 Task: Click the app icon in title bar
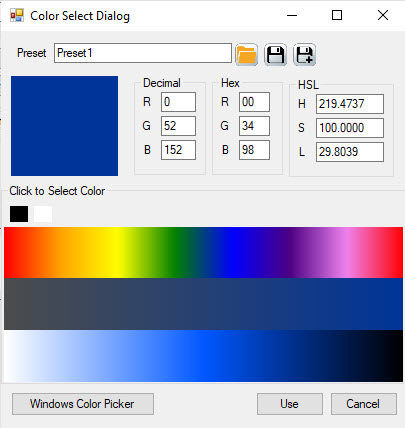tap(17, 15)
